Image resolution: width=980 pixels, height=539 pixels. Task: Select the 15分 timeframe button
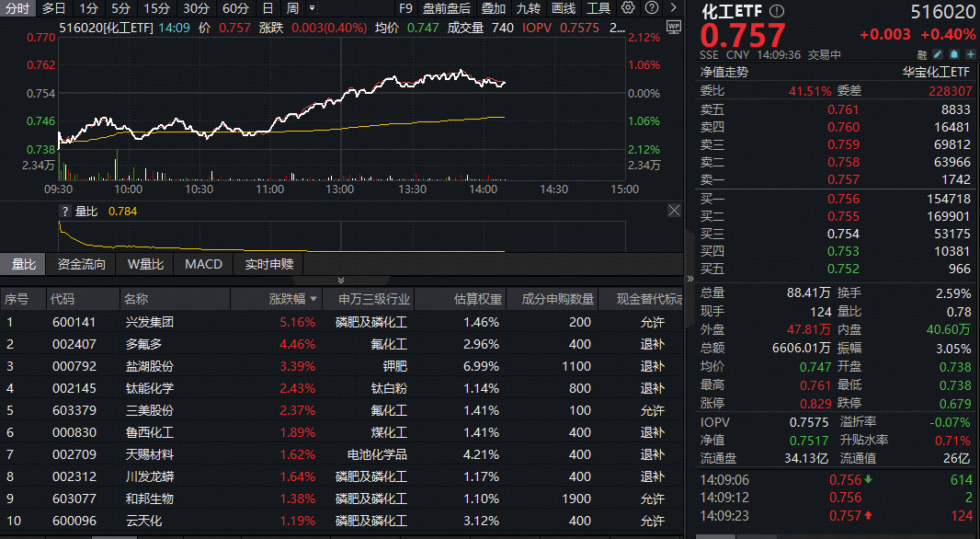156,8
